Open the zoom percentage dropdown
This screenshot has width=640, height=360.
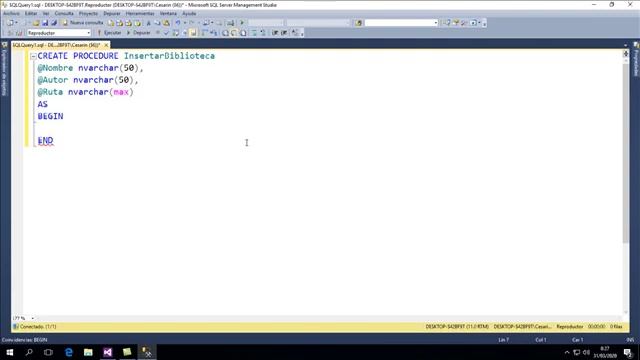(33, 318)
